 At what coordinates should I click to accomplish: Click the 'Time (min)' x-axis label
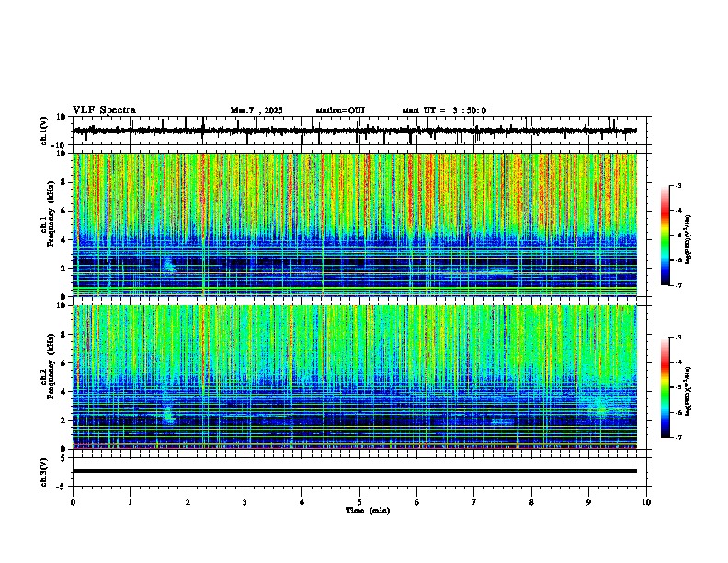pyautogui.click(x=368, y=511)
